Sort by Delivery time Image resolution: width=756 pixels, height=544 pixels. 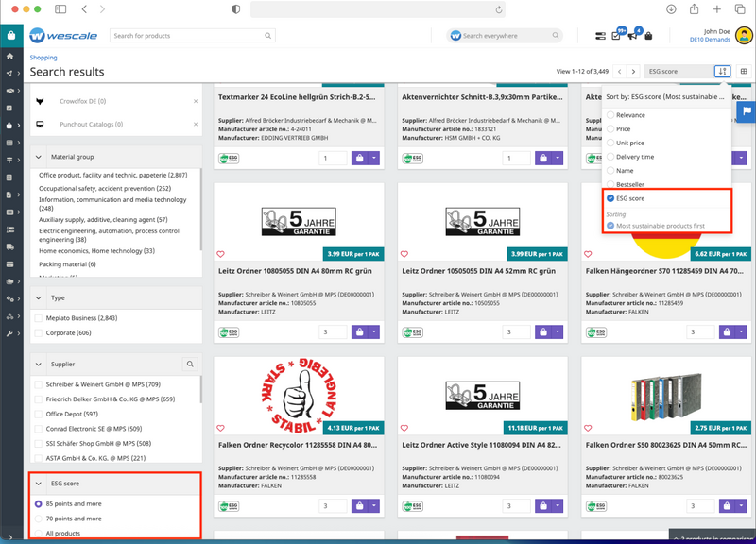pyautogui.click(x=610, y=157)
